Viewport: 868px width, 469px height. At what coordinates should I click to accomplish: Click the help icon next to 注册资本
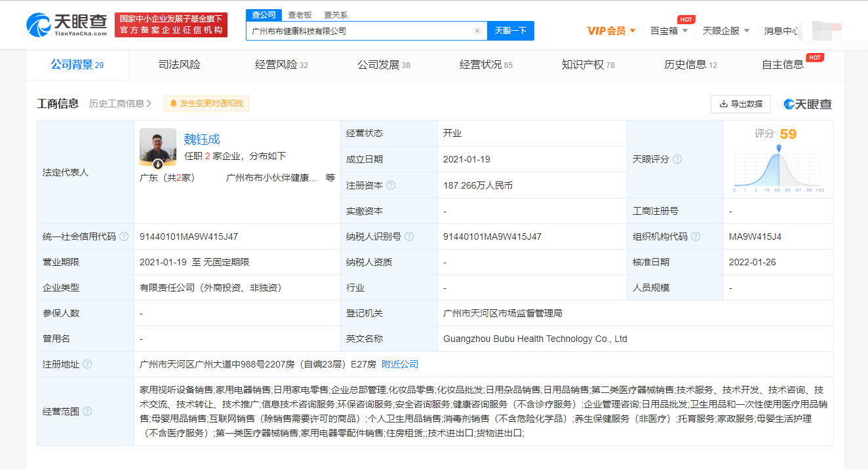tap(391, 185)
